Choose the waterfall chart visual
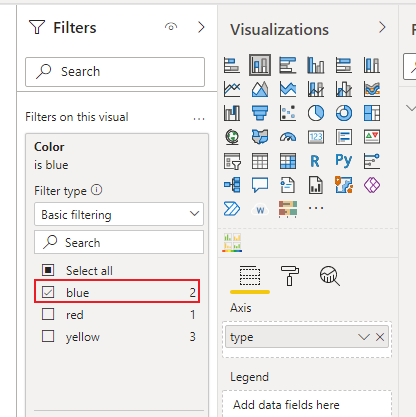This screenshot has width=416, height=417. (232, 113)
